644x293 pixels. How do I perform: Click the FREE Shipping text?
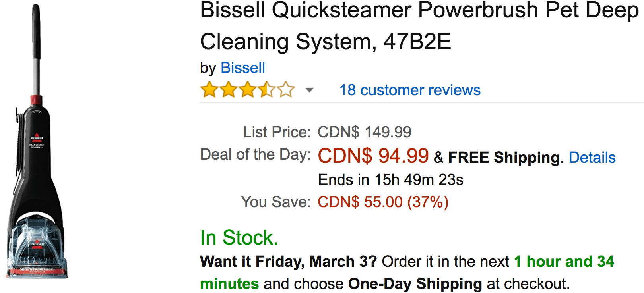504,158
